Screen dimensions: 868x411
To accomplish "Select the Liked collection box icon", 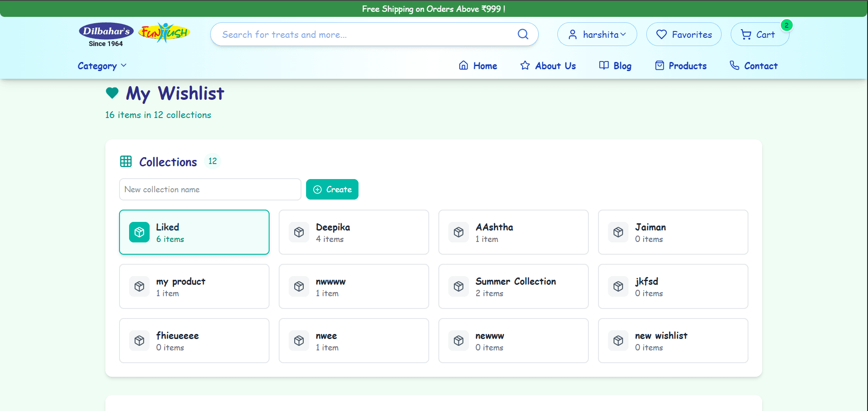I will (139, 232).
